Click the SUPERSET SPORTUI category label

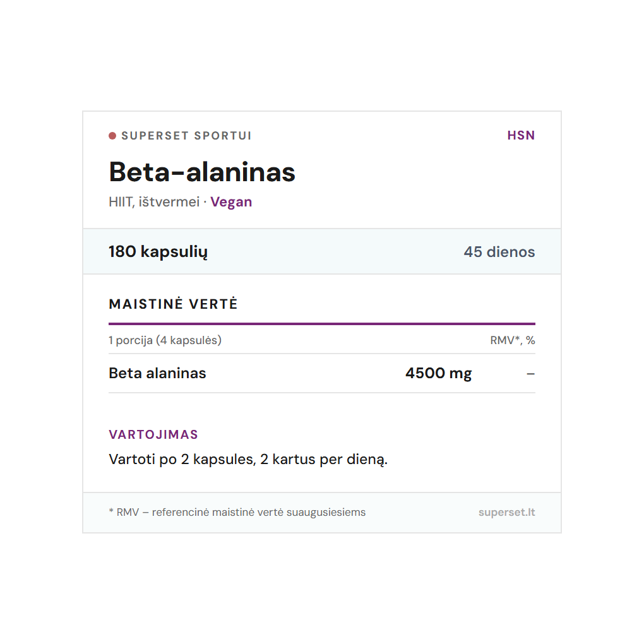click(x=186, y=136)
